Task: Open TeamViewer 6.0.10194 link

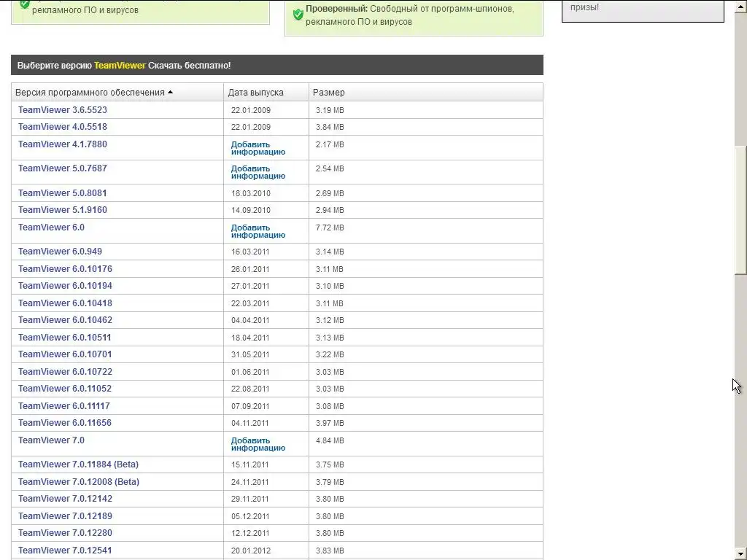Action: tap(65, 286)
